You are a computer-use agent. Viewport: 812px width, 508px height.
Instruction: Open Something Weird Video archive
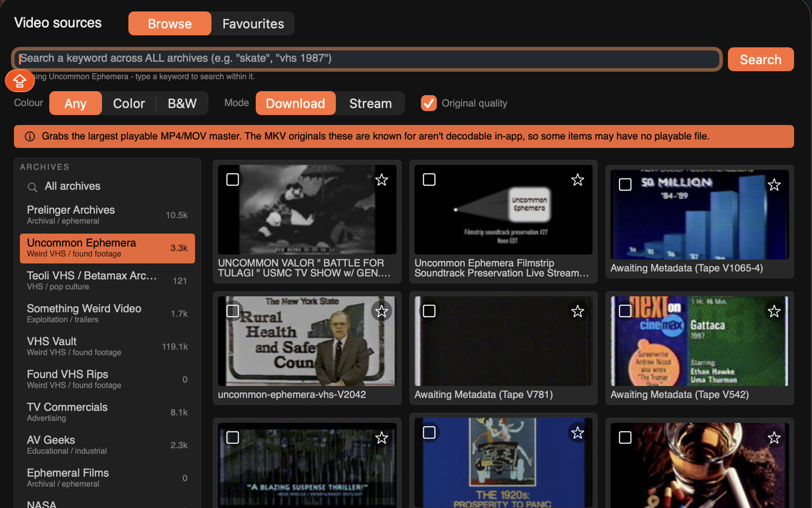107,314
